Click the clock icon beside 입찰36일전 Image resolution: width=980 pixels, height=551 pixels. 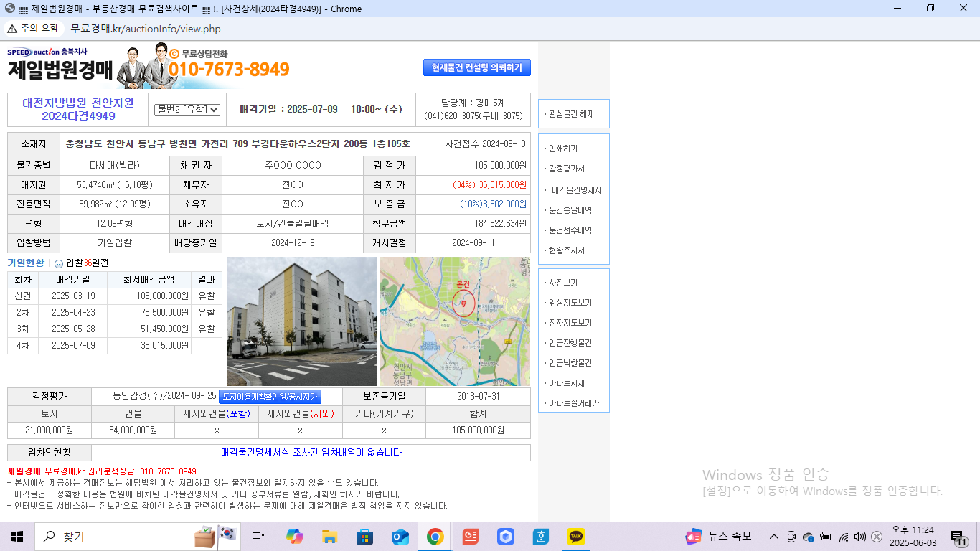click(59, 263)
